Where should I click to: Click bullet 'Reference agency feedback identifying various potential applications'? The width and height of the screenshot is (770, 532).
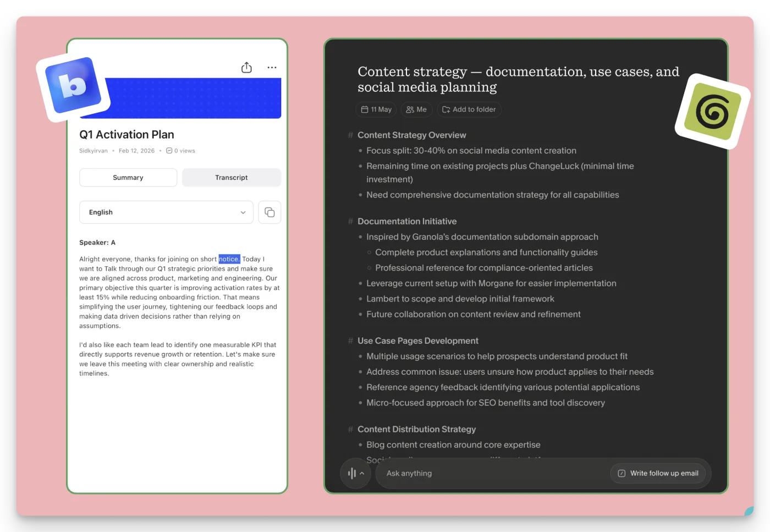(503, 387)
